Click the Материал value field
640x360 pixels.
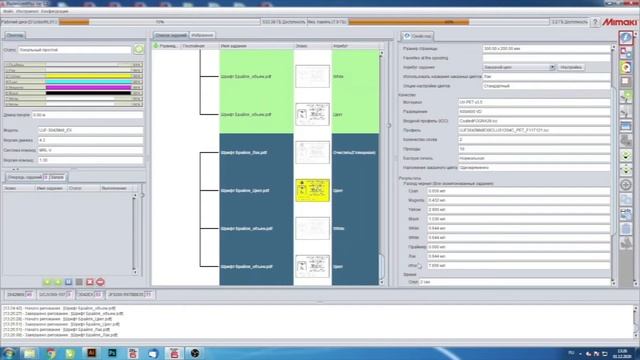(x=534, y=102)
